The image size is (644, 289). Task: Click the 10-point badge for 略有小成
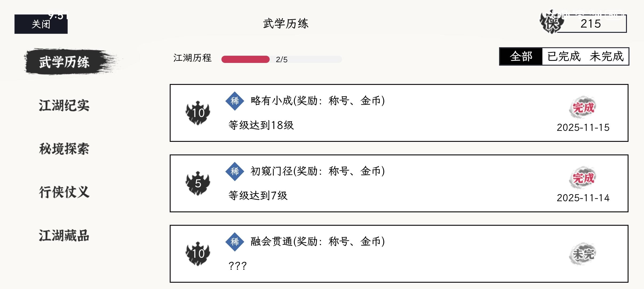pos(198,113)
